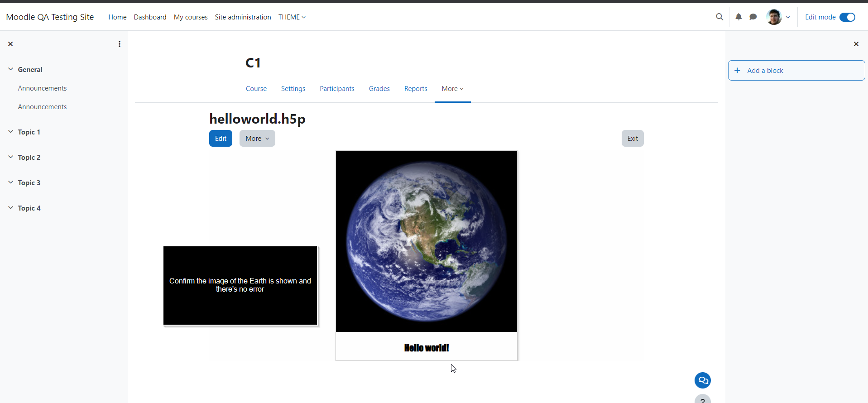
Task: Open the help question mark button
Action: pos(703,399)
